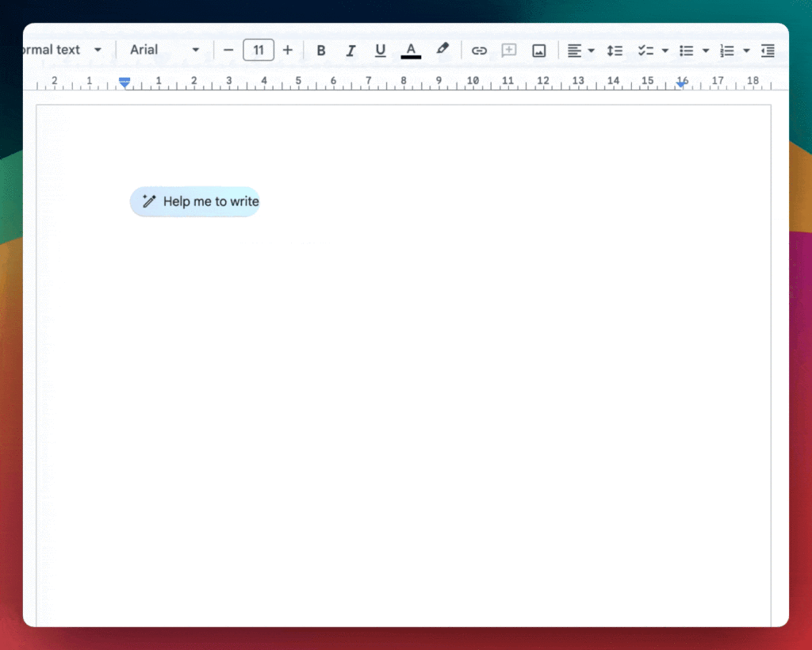Viewport: 812px width, 650px height.
Task: Apply a checklist to the paragraph
Action: pos(646,50)
